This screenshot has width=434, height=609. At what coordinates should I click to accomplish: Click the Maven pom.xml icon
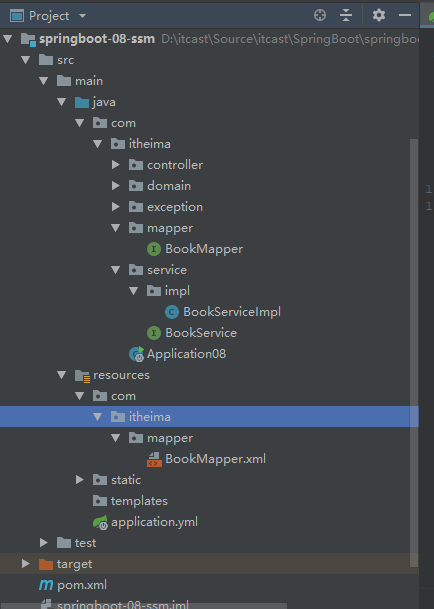(46, 585)
